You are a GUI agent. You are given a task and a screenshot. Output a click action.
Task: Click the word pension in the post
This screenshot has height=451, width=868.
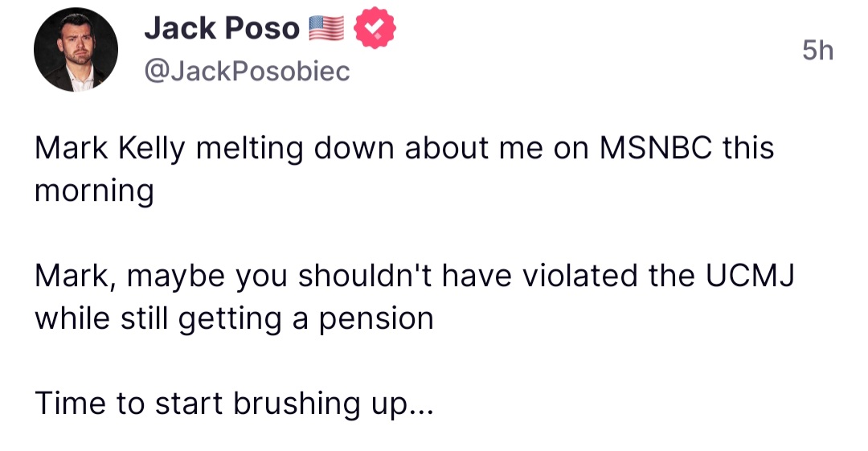click(376, 318)
